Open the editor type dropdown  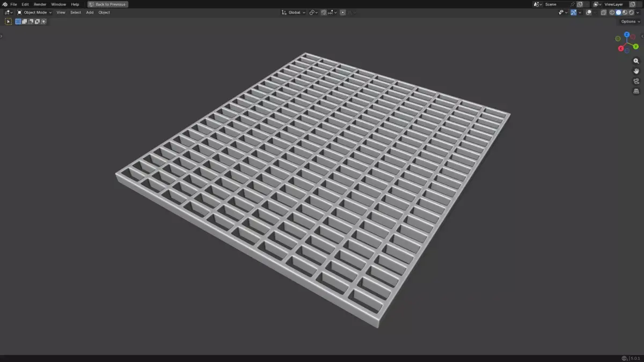pos(9,12)
